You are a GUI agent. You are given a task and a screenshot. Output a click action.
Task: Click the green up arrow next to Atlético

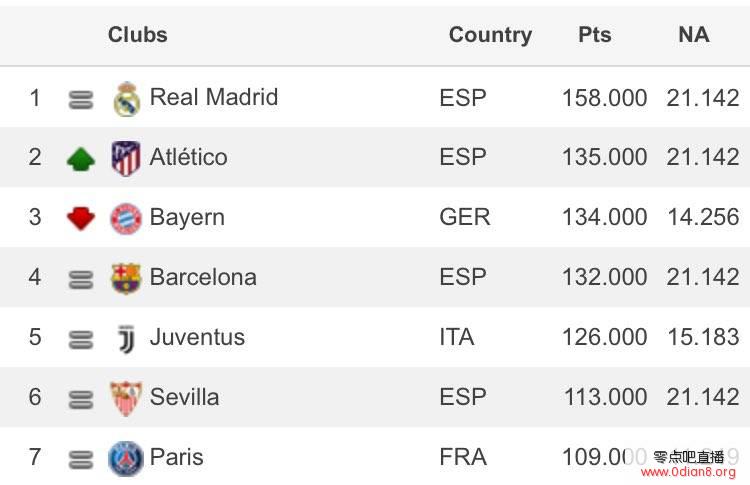81,159
